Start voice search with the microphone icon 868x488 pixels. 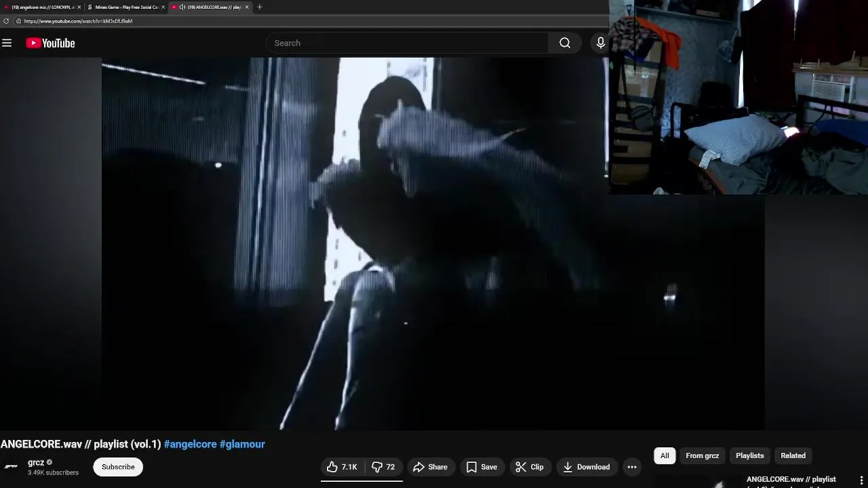tap(600, 43)
